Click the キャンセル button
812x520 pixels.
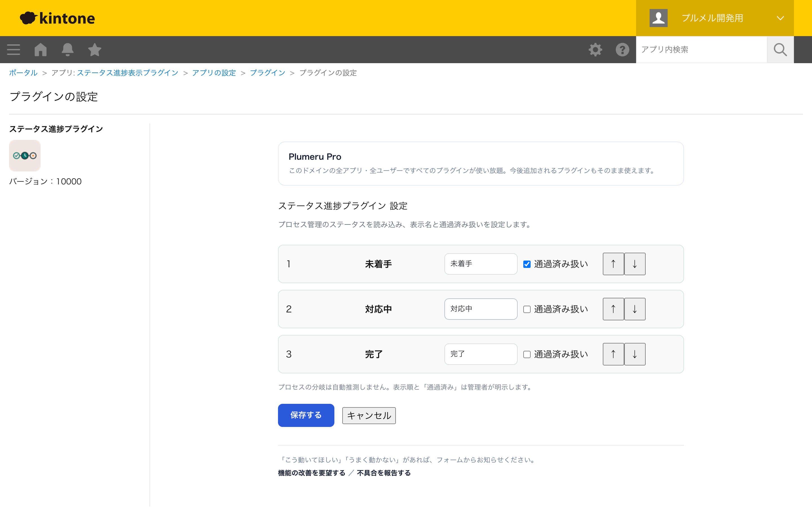pos(369,416)
